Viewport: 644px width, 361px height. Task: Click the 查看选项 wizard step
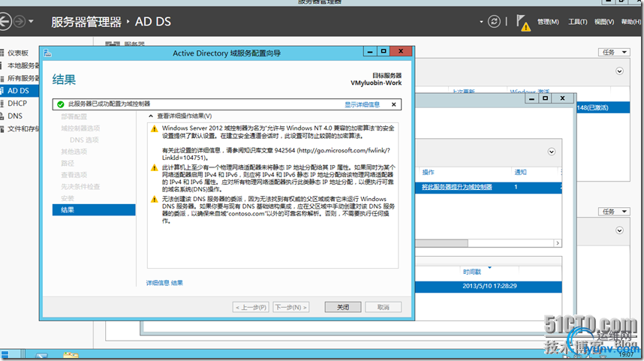74,175
